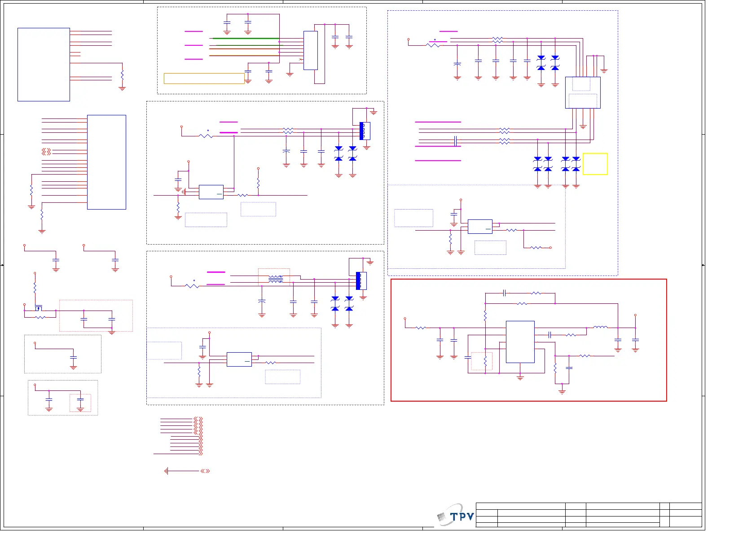The width and height of the screenshot is (756, 534).
Task: Click the yellow outlined rectangle
Action: point(595,164)
